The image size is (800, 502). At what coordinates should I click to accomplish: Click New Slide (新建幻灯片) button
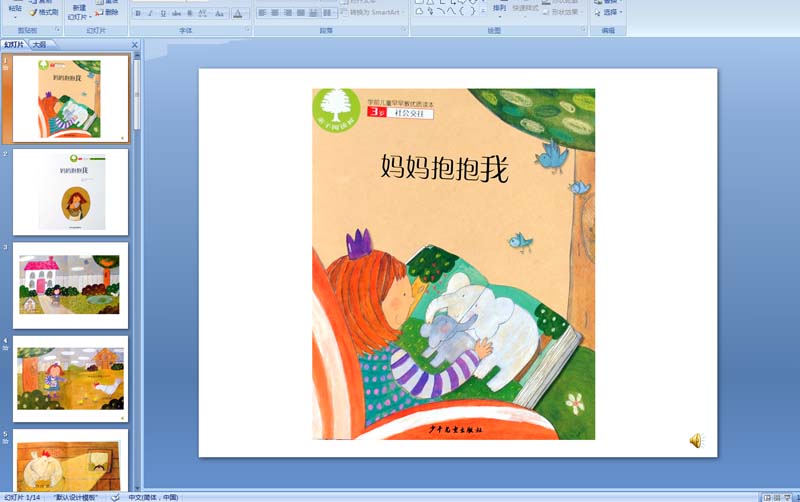coord(79,11)
